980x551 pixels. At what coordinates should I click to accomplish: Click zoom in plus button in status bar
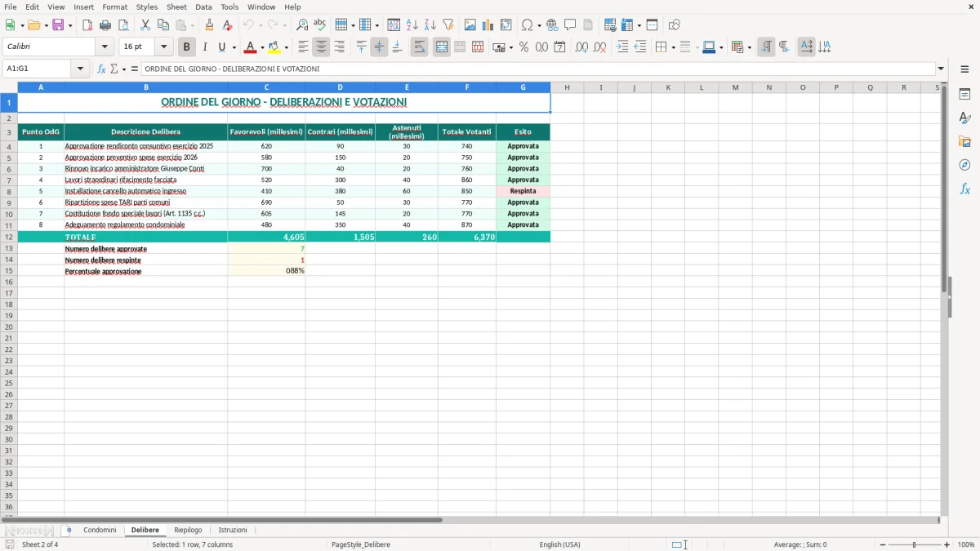(x=947, y=544)
